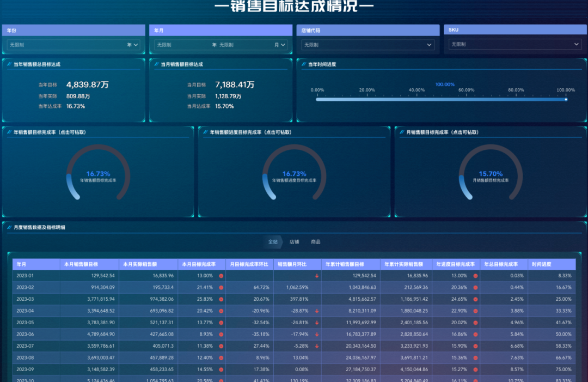This screenshot has width=588, height=382.
Task: Click the icon beside 当月销售额目标达成 title
Action: point(157,64)
